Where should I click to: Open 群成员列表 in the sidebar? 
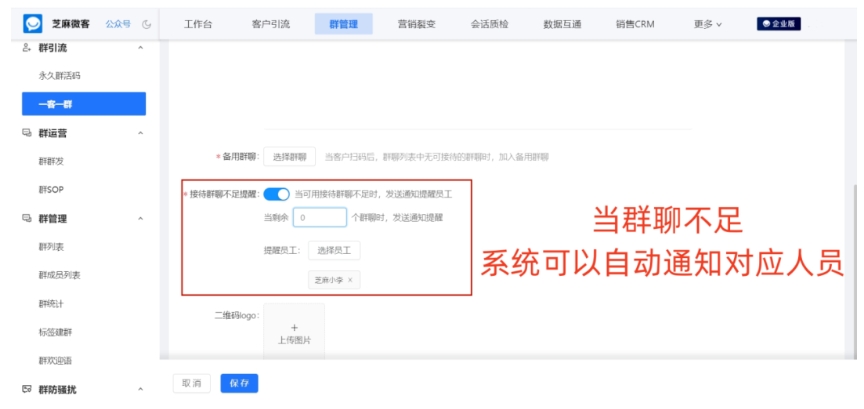pos(60,275)
